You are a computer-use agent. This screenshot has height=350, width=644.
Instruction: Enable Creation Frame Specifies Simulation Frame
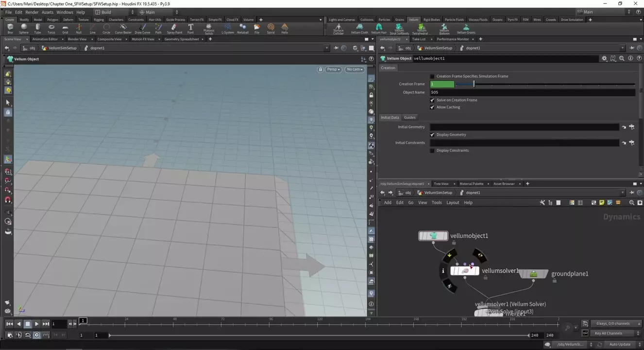point(432,76)
